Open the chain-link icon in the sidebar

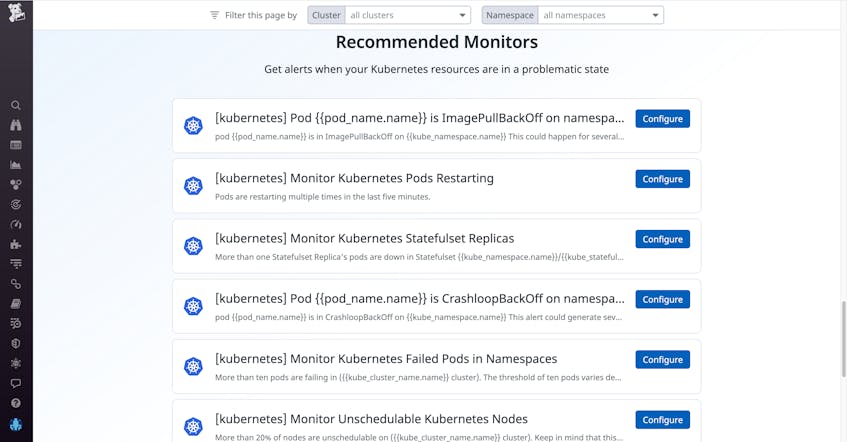16,284
